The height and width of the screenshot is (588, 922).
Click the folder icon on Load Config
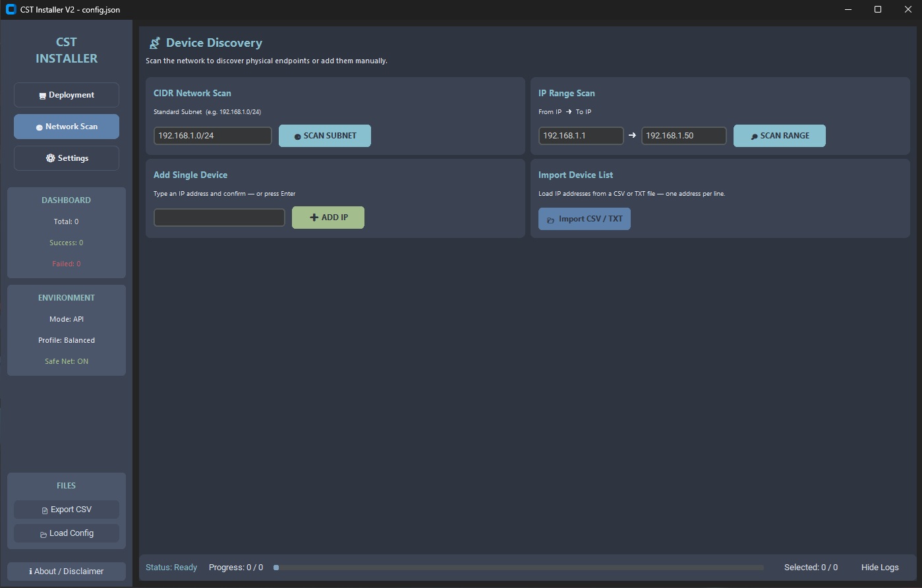pyautogui.click(x=43, y=534)
